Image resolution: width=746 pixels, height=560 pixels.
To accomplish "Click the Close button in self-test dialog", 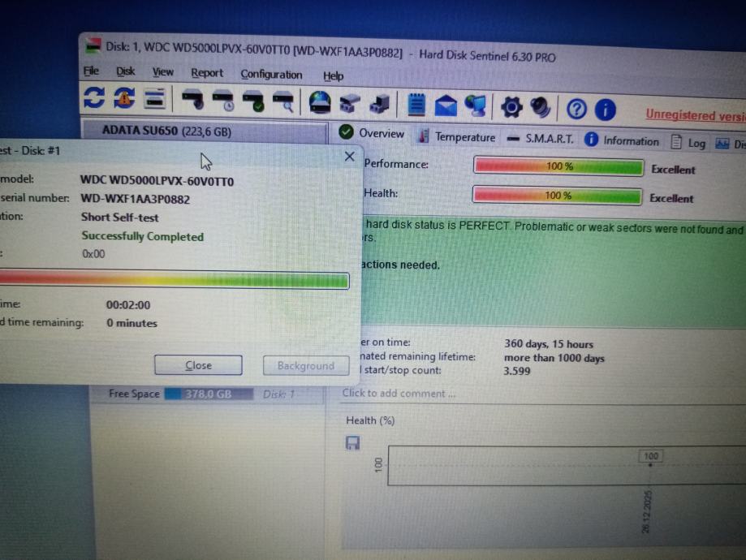I will [198, 365].
